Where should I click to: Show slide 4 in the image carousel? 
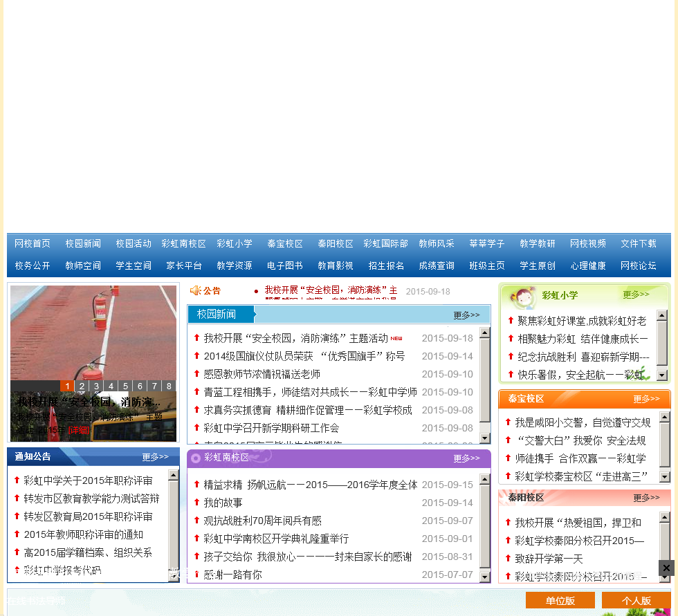click(111, 386)
